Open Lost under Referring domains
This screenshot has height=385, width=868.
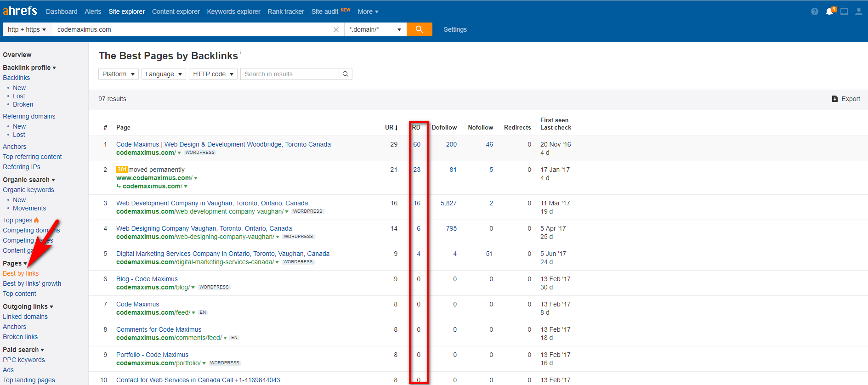(19, 135)
